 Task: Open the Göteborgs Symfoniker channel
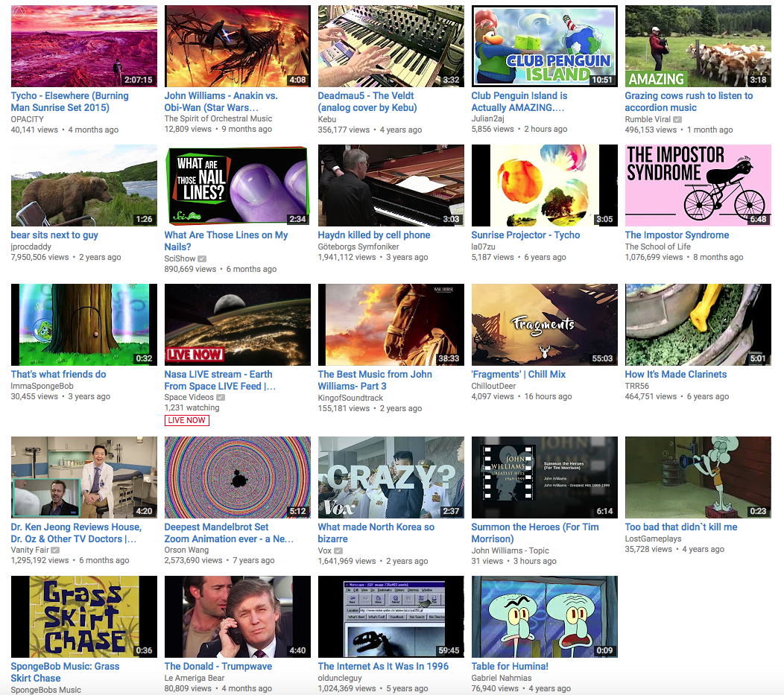pyautogui.click(x=358, y=247)
